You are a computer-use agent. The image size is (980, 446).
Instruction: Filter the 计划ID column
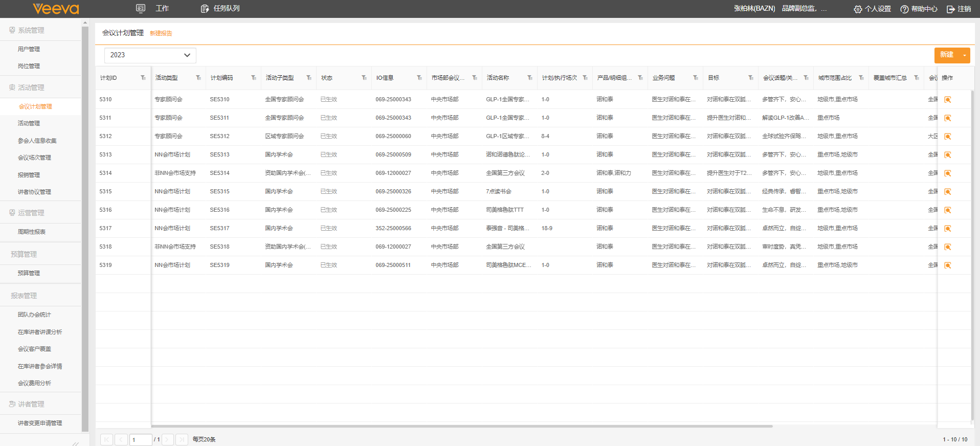[x=143, y=78]
